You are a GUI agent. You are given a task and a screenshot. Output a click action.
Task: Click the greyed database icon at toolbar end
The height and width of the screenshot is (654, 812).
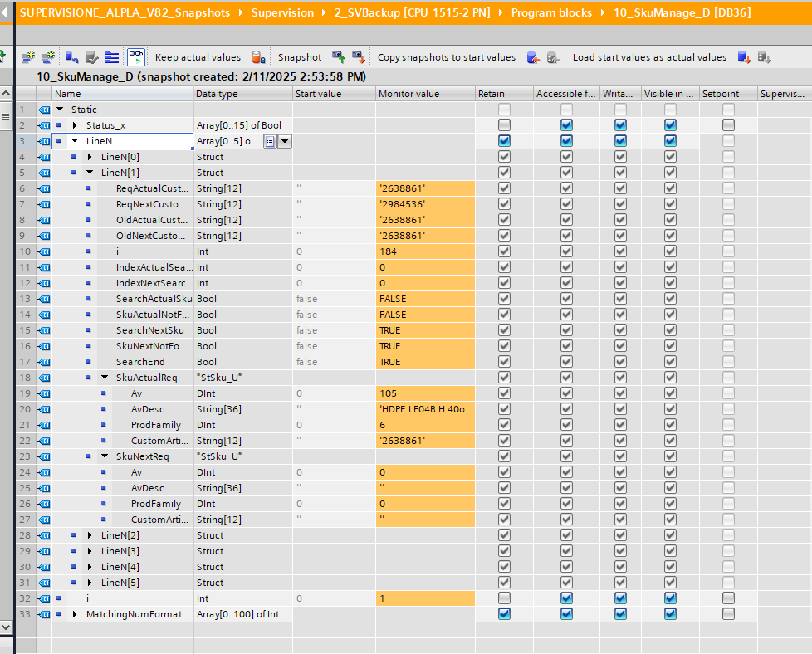tap(765, 57)
